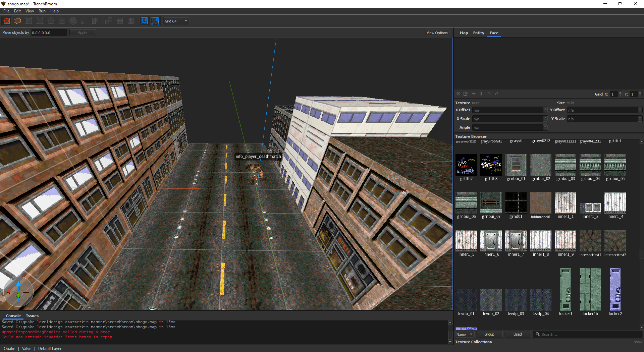644x352 pixels.
Task: Toggle the Used textures filter
Action: point(518,335)
